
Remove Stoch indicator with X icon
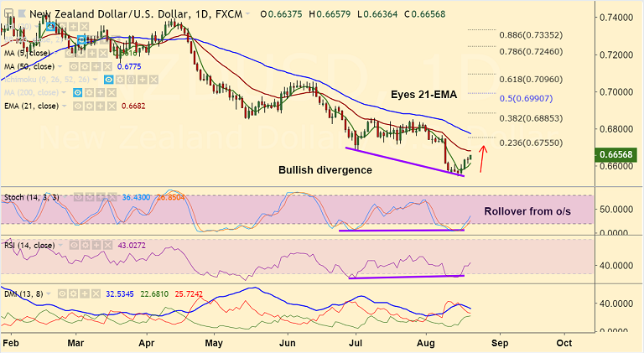(x=112, y=197)
